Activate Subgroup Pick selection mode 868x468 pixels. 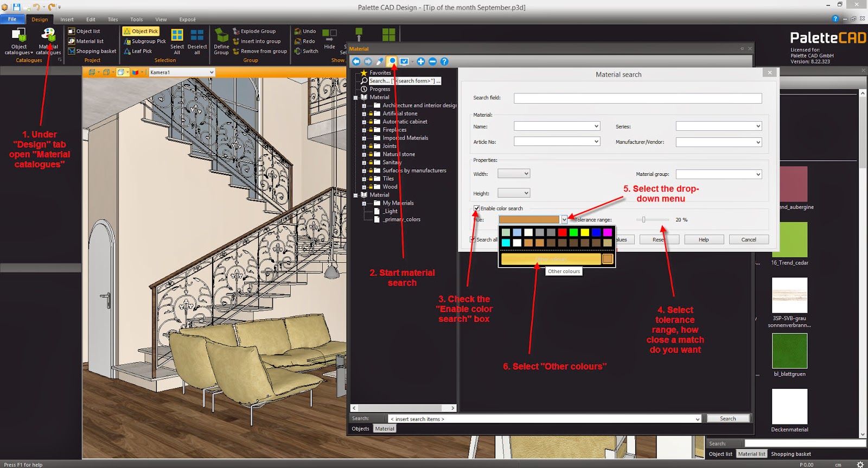pos(145,41)
